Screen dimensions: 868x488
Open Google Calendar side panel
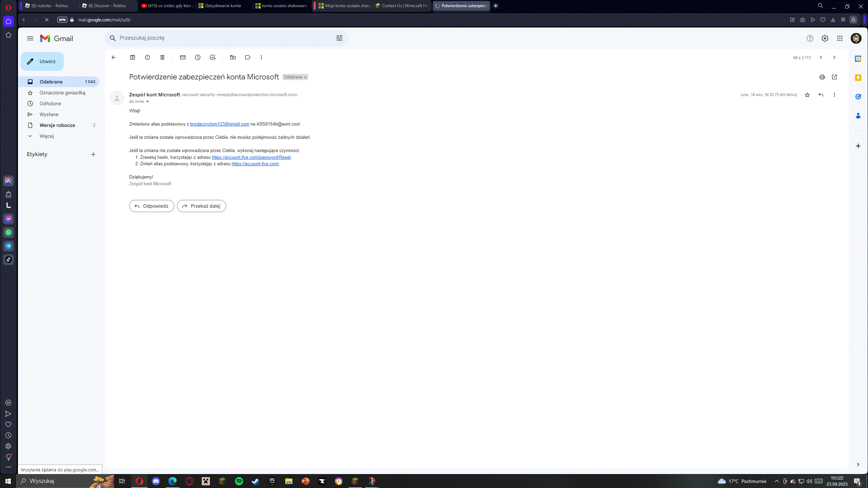point(858,59)
